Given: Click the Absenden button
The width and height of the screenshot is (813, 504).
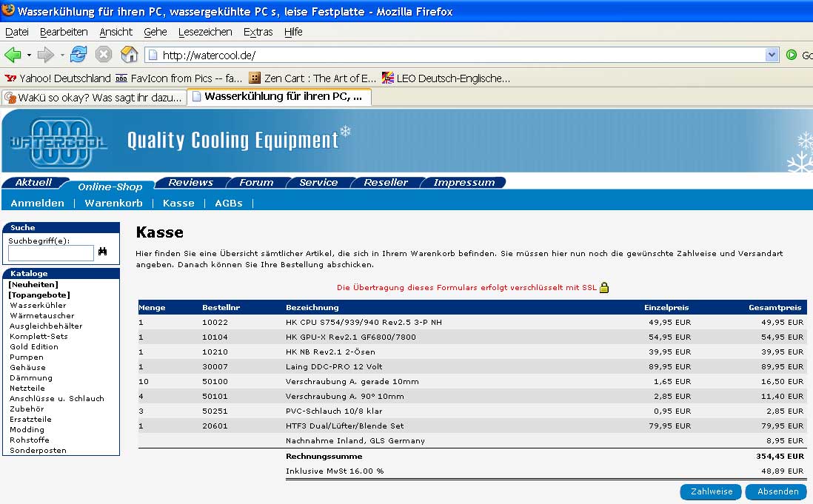Looking at the screenshot, I should click(777, 491).
